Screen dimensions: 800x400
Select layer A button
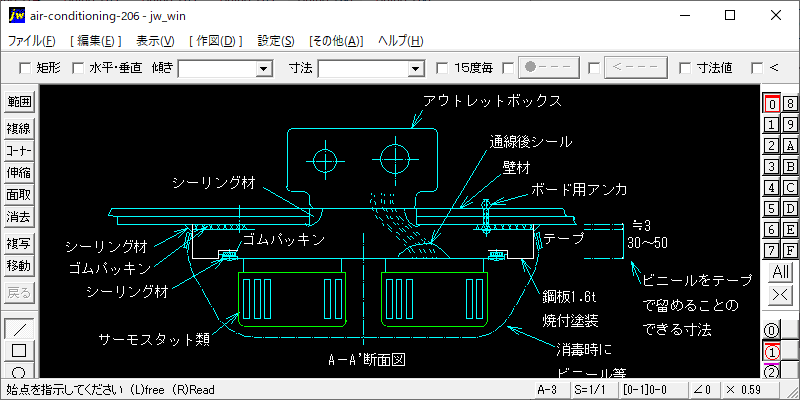pyautogui.click(x=790, y=146)
